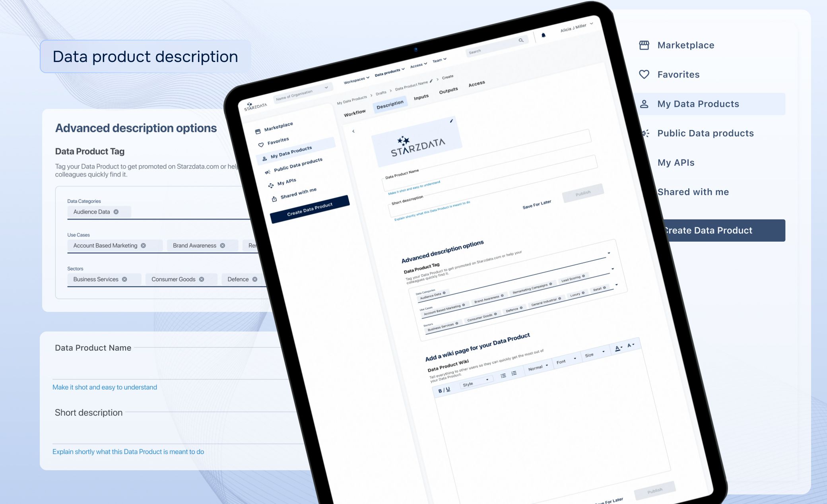Click the search magnifier icon in the tablet search bar

[521, 41]
